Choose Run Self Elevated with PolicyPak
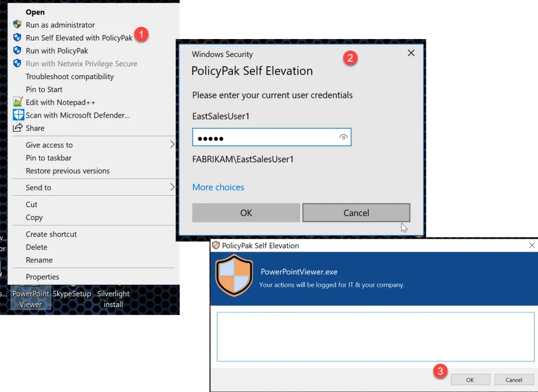This screenshot has height=392, width=538. coord(79,38)
